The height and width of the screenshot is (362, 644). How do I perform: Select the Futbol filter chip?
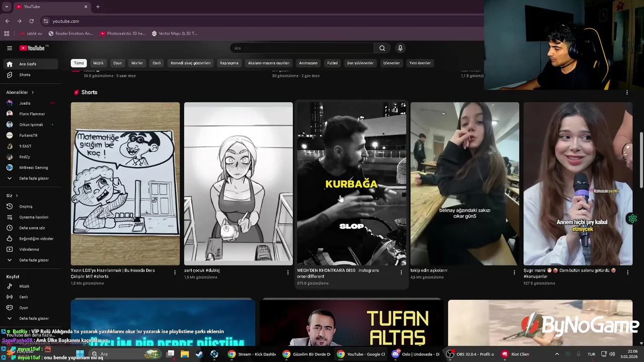333,63
